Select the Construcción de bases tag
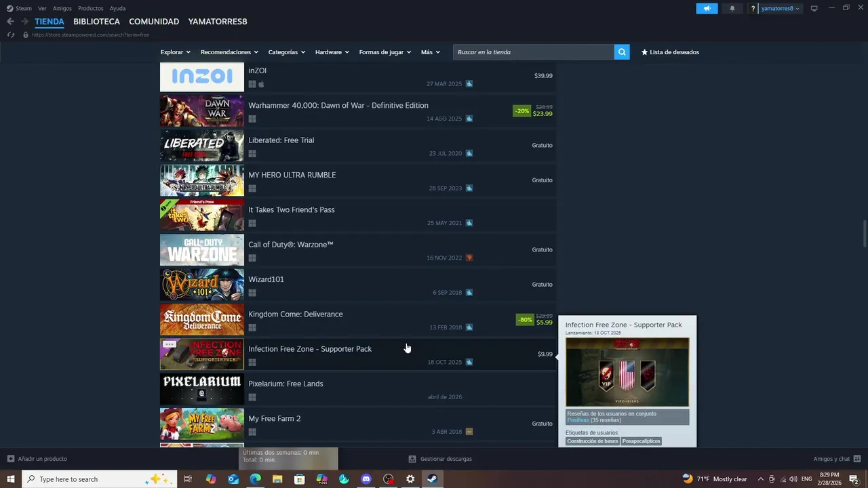Screen dimensions: 868x488 click(593, 441)
